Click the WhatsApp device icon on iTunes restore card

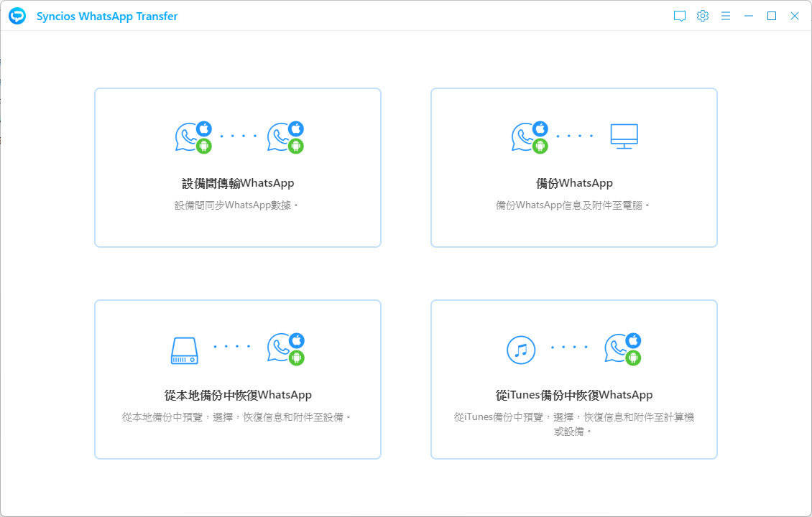[622, 350]
